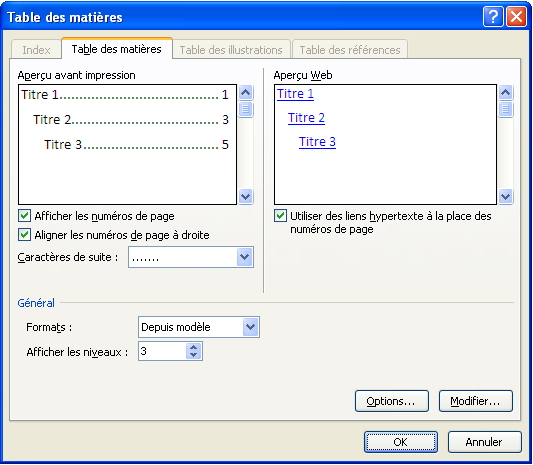The image size is (533, 465).
Task: Click web preview scroll down arrow
Action: pyautogui.click(x=505, y=196)
